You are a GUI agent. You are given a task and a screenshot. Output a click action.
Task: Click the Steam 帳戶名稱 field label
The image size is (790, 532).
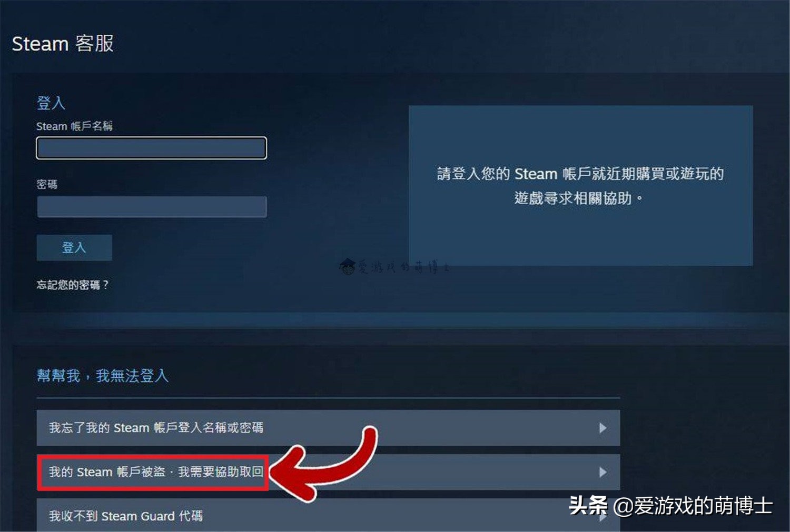(x=74, y=126)
